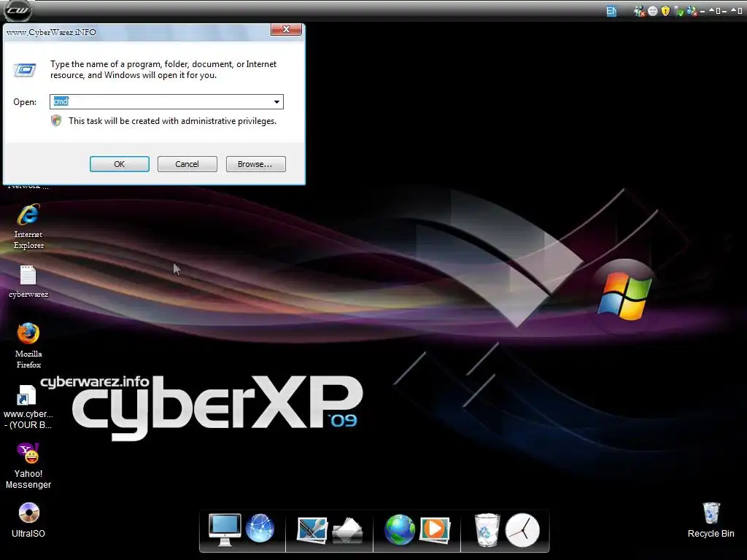Open the recycle bin in the dock
Viewport: 747px width, 560px height.
(487, 529)
